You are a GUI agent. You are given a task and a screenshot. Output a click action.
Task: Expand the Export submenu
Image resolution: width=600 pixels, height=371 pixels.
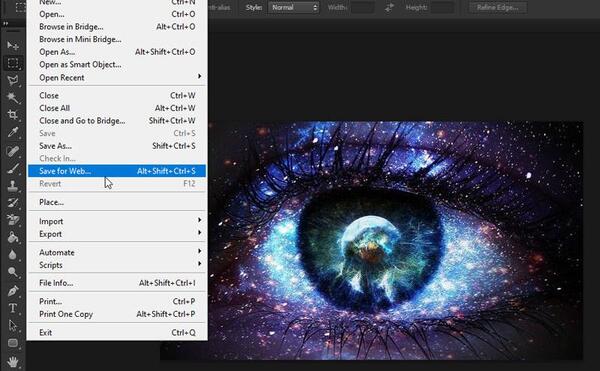[x=117, y=234]
